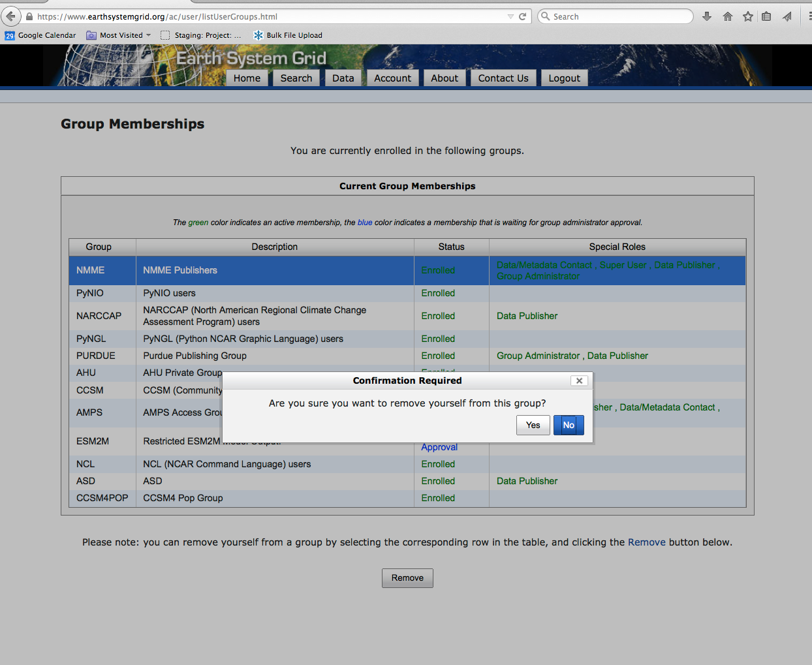Close the Confirmation Required dialog with X
This screenshot has width=812, height=665.
tap(579, 380)
